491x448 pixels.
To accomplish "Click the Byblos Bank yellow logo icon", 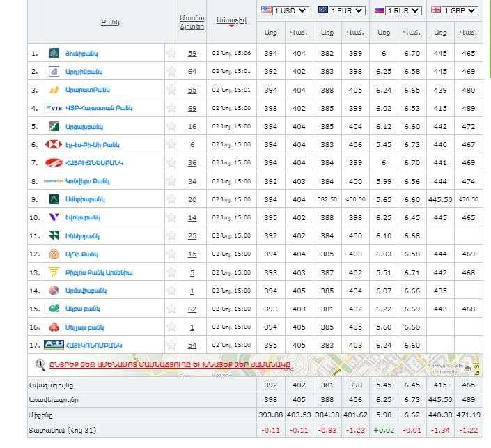I will pyautogui.click(x=54, y=272).
